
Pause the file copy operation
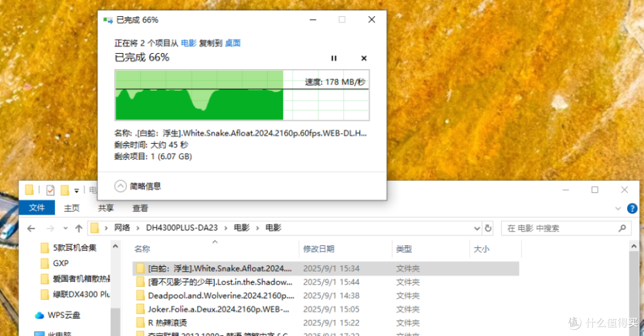coord(334,58)
